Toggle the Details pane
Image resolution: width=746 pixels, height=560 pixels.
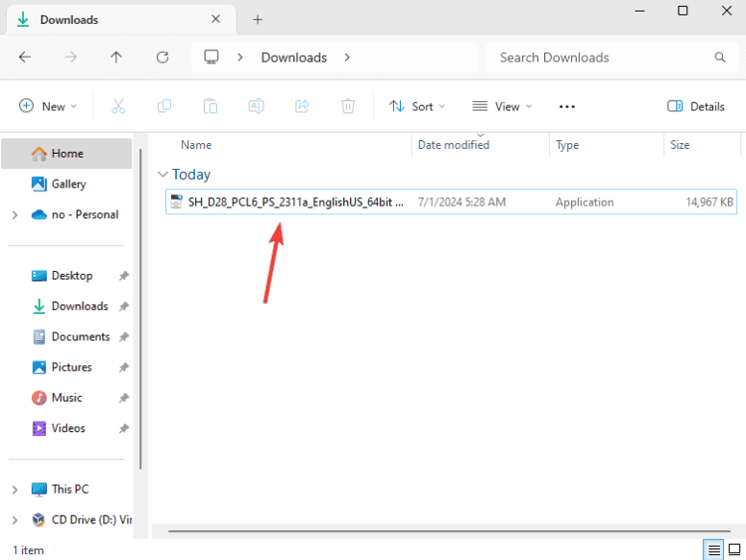696,107
